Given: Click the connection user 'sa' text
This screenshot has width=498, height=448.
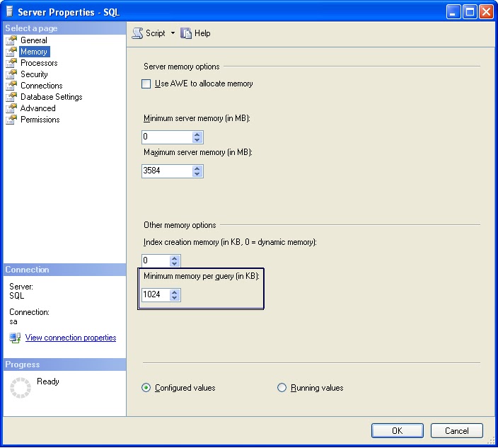Looking at the screenshot, I should coord(13,321).
